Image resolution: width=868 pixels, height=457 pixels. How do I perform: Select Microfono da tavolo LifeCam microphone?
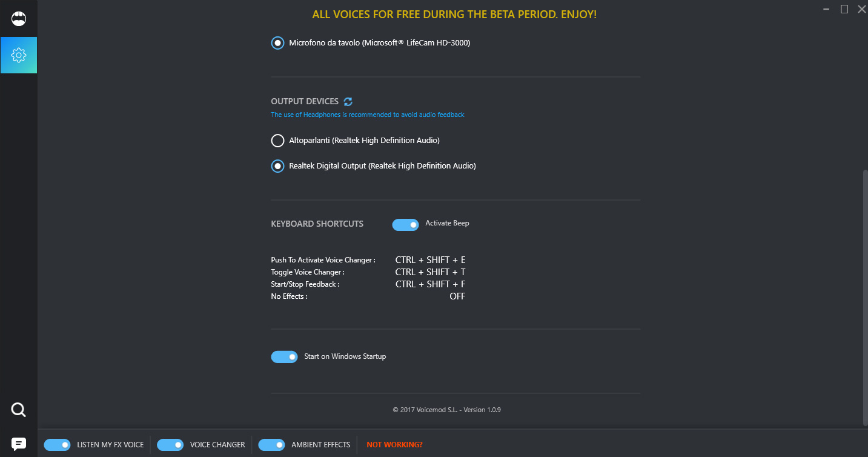point(277,43)
